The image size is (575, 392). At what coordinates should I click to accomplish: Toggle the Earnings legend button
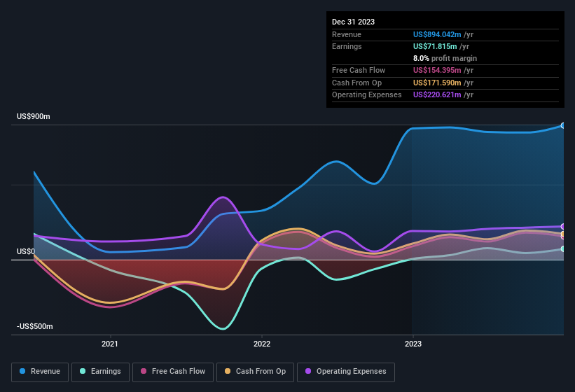coord(100,372)
